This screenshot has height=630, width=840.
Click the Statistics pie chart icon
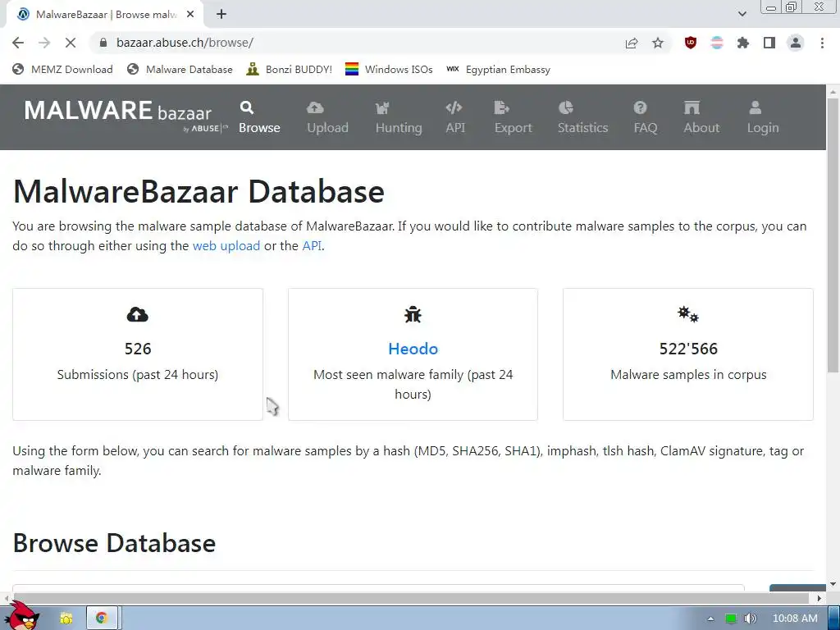(566, 107)
